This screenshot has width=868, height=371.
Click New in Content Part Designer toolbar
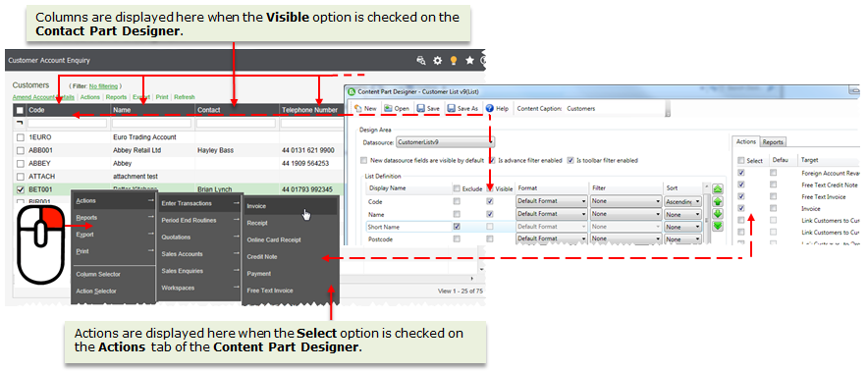click(365, 109)
